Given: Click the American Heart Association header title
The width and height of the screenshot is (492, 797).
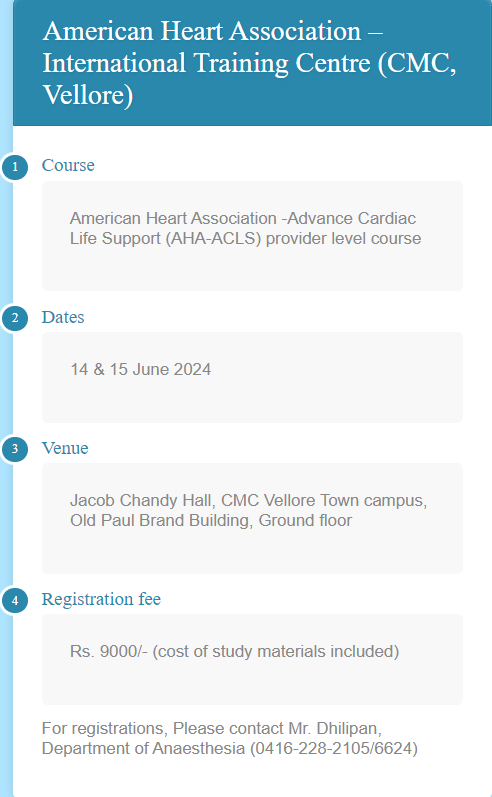Looking at the screenshot, I should pyautogui.click(x=249, y=63).
